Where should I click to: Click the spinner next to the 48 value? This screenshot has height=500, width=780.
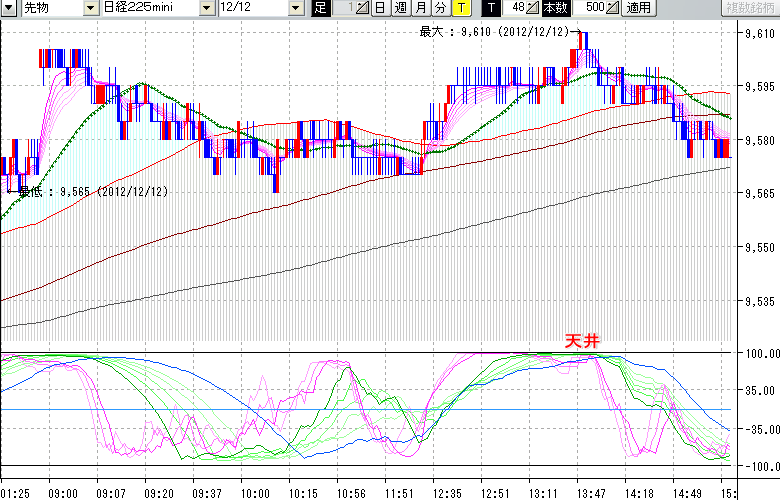tap(533, 8)
